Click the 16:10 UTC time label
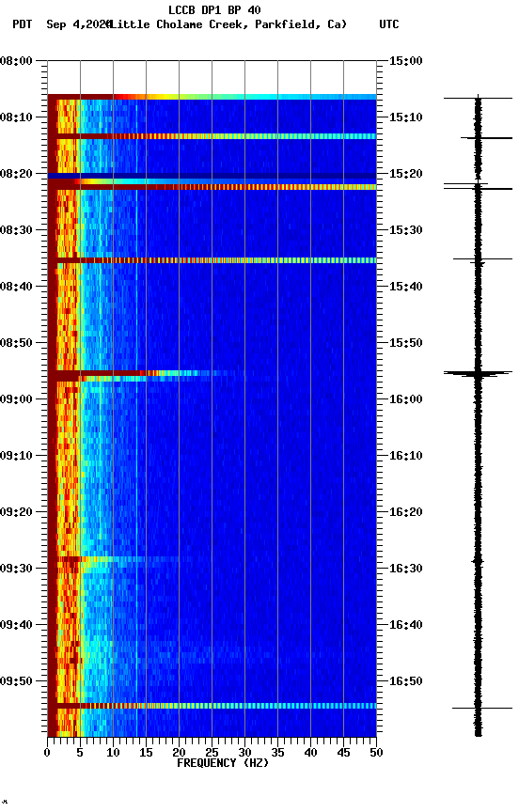Screen dimensions: 519x812 click(x=406, y=456)
